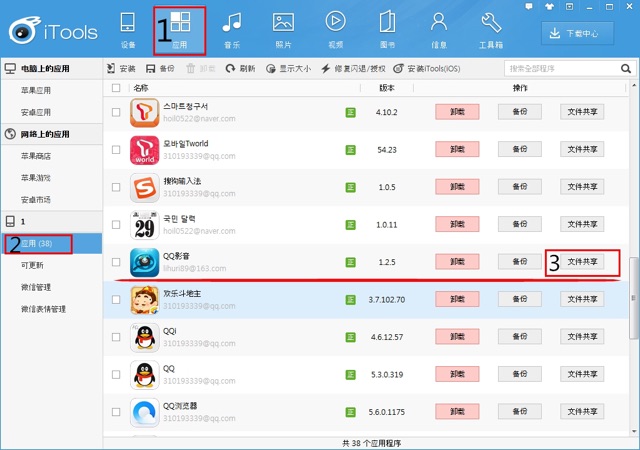Check the QQ影音 app checkbox

pos(116,262)
